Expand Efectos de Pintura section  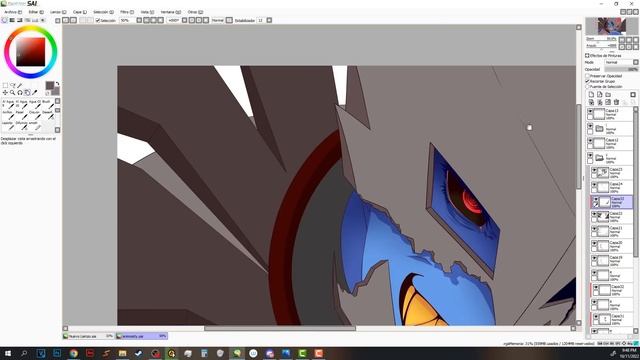(x=587, y=56)
